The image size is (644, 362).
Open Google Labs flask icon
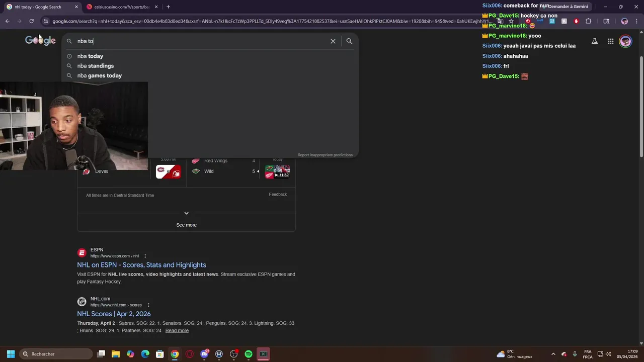click(x=595, y=41)
